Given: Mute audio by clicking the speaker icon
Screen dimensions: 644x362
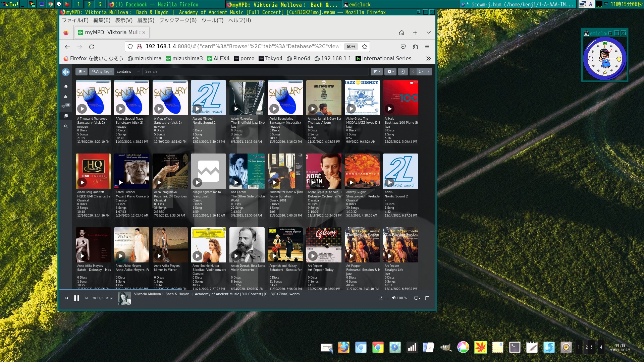Looking at the screenshot, I should coord(393,298).
